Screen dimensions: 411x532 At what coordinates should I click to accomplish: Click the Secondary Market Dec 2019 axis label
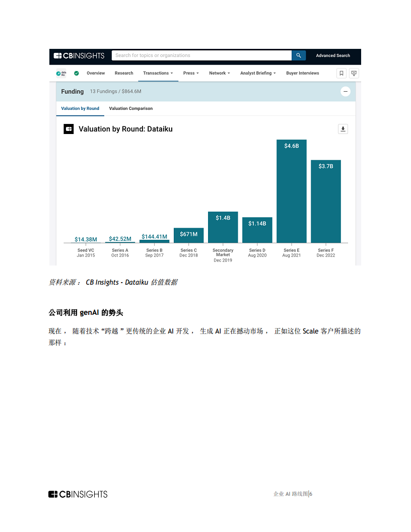223,255
